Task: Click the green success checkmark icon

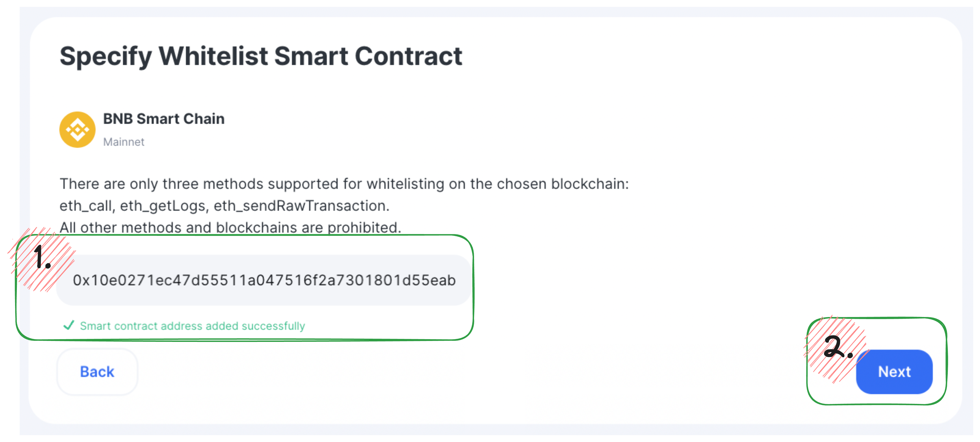Action: [68, 325]
